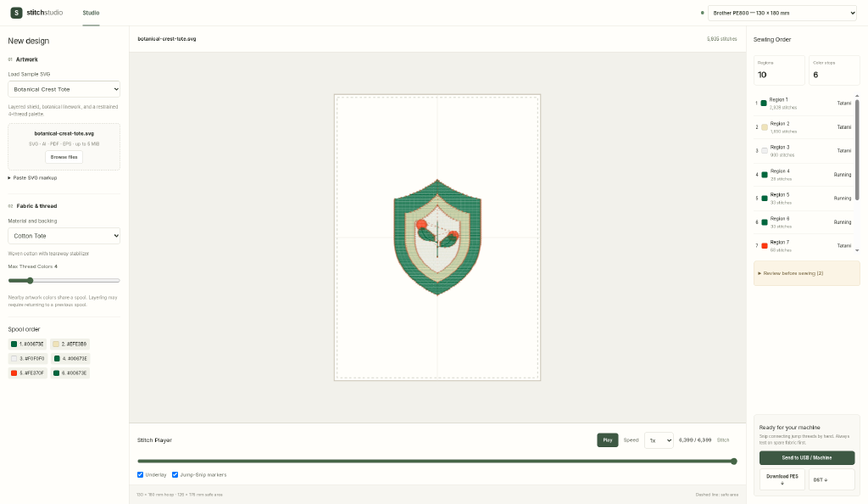Image resolution: width=868 pixels, height=504 pixels.
Task: Click Region 7 red color swatch
Action: (764, 246)
